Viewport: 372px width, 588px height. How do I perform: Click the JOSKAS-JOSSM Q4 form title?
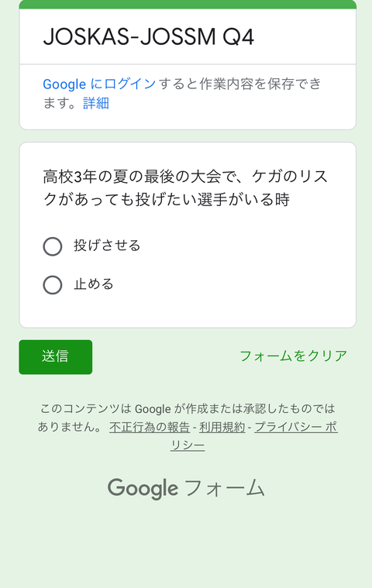click(x=149, y=36)
